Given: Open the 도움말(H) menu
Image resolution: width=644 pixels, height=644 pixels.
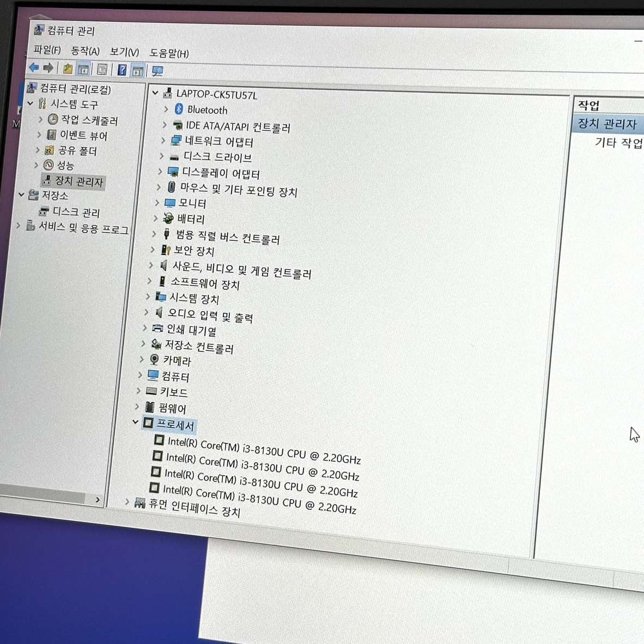Looking at the screenshot, I should point(169,53).
